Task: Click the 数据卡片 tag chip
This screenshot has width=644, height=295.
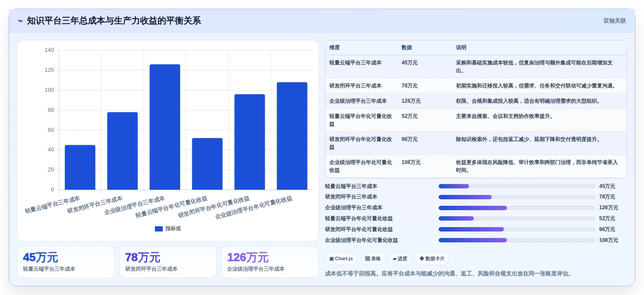Action: click(x=432, y=258)
